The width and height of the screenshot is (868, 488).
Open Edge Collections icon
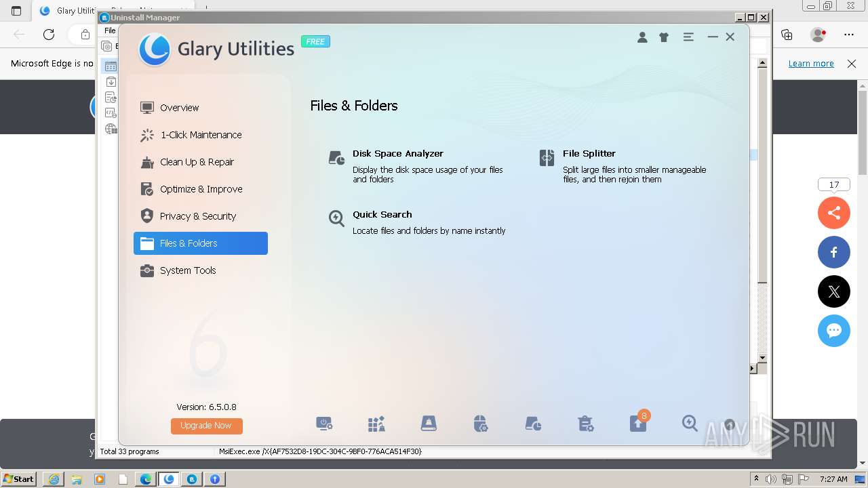coord(787,35)
